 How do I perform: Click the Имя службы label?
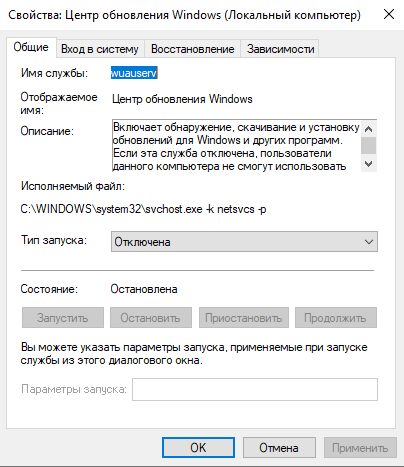pyautogui.click(x=54, y=73)
